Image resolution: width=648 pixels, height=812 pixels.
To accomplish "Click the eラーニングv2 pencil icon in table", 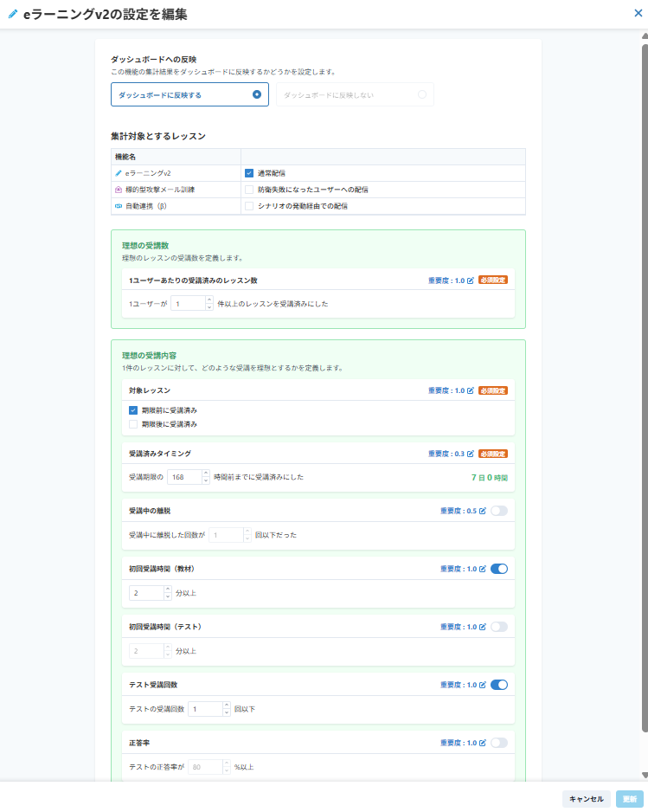I will [x=119, y=173].
